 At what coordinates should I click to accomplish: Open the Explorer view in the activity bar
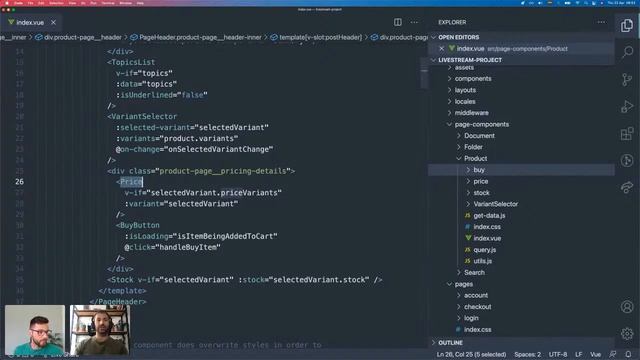627,26
